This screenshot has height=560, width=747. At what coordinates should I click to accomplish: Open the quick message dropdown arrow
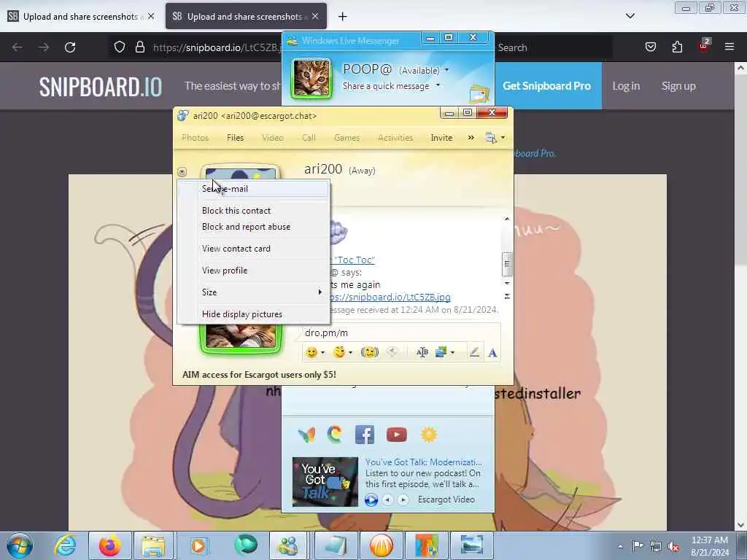click(x=438, y=86)
